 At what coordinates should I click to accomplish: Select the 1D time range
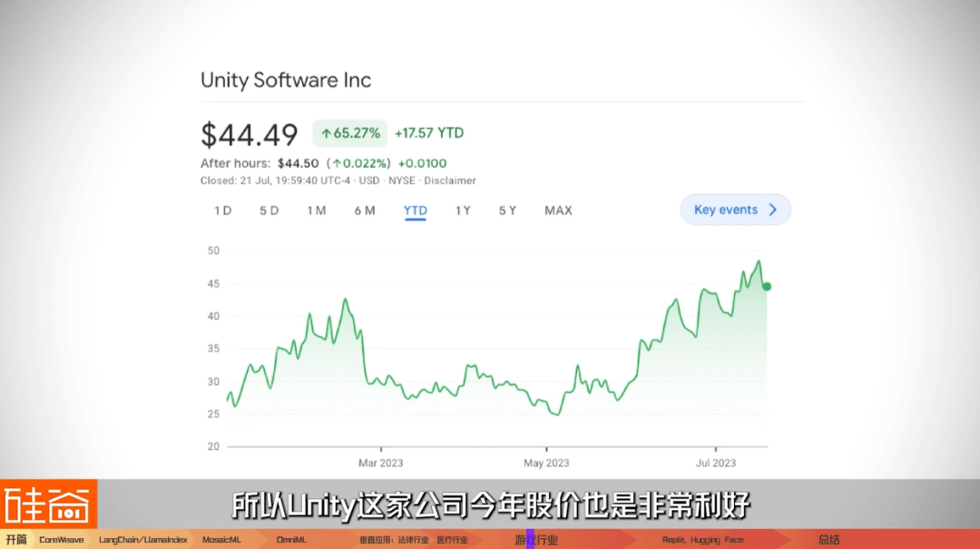[222, 211]
